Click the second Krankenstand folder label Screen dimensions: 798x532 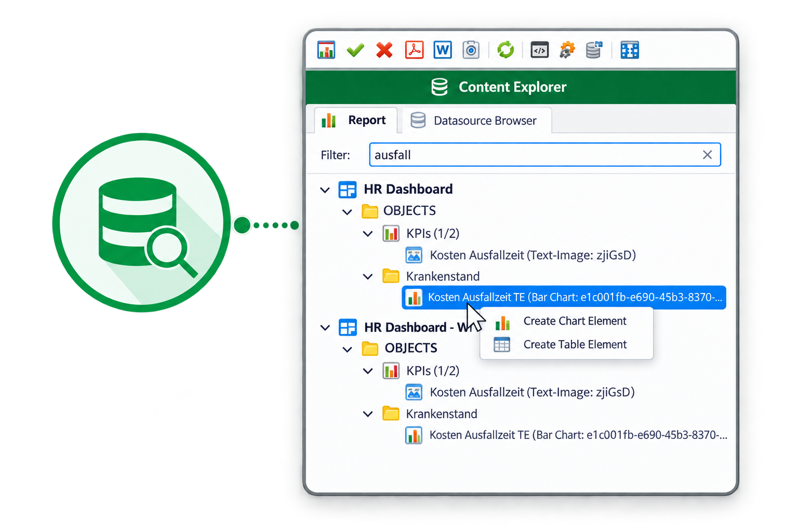click(x=442, y=414)
